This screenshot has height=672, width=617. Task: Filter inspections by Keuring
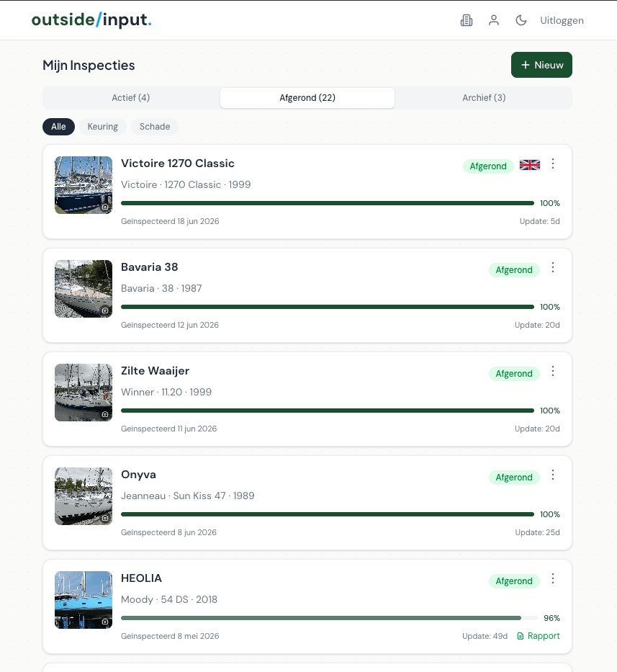pyautogui.click(x=102, y=127)
